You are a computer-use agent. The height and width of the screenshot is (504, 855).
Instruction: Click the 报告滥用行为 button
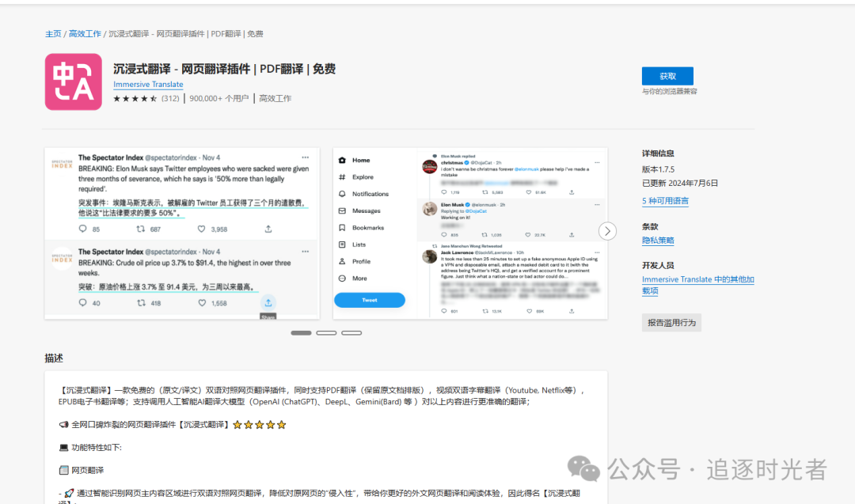pyautogui.click(x=671, y=323)
